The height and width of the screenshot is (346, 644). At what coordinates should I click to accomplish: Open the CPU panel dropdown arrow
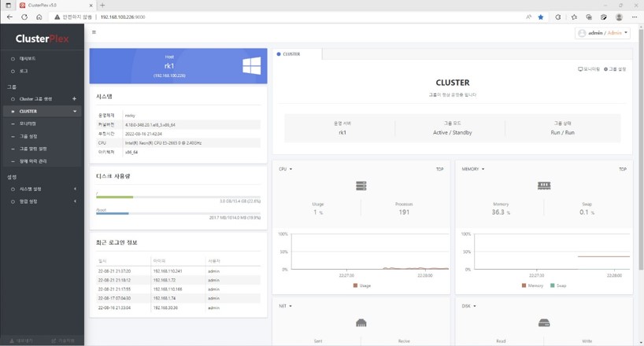(x=291, y=169)
